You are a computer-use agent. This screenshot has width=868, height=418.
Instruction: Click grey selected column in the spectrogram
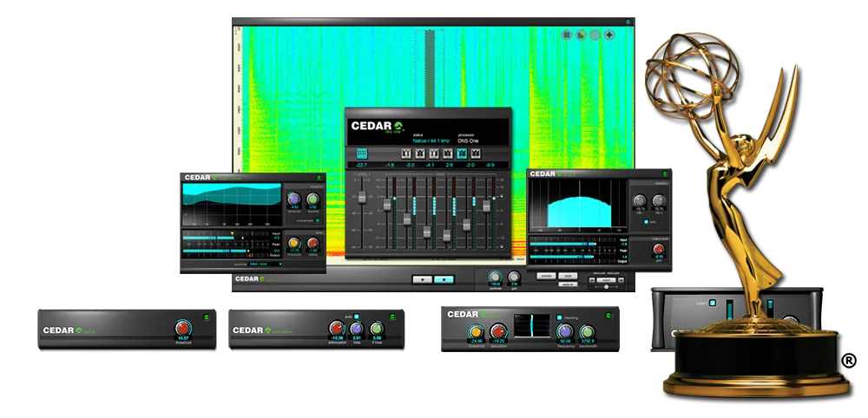pos(430,68)
